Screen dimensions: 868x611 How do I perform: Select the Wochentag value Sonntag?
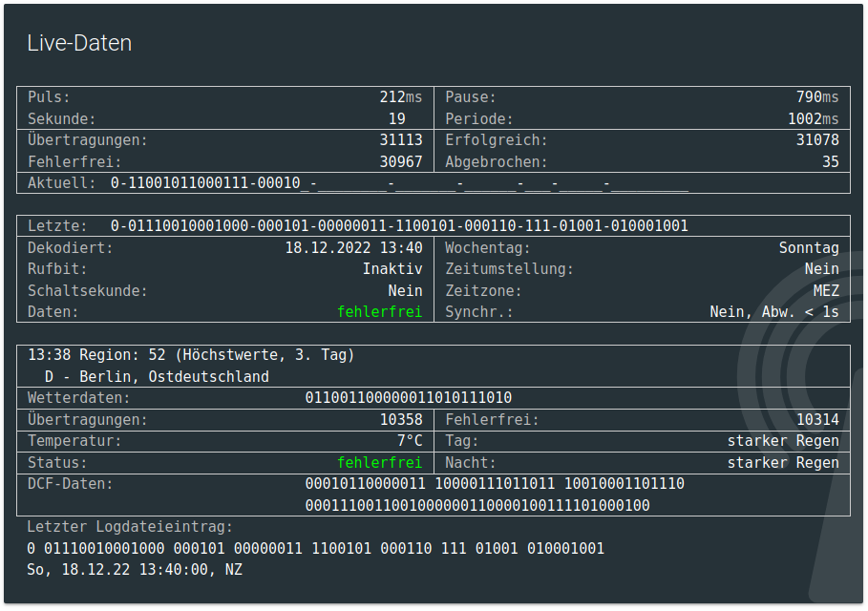tap(809, 248)
